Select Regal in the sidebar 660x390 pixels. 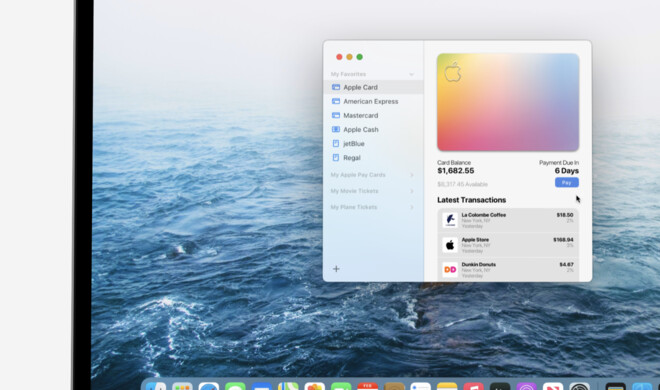pyautogui.click(x=373, y=158)
